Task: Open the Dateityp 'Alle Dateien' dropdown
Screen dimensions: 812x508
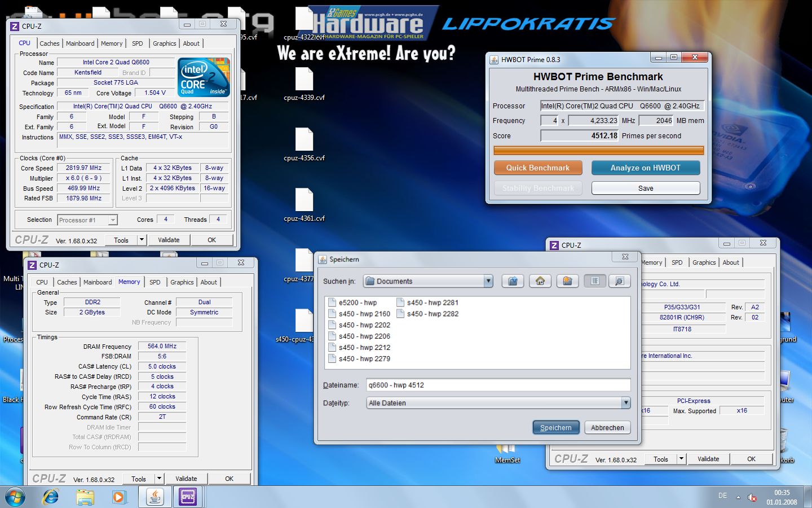Action: (625, 403)
